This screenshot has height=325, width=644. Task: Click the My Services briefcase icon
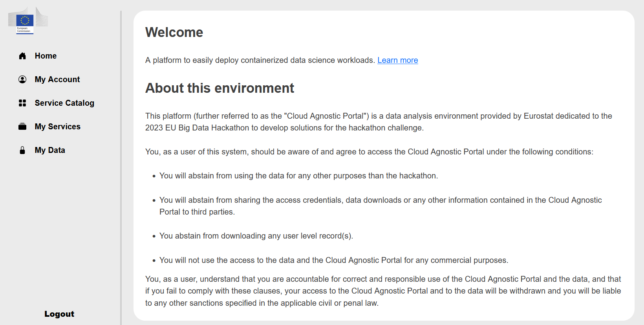click(x=22, y=127)
